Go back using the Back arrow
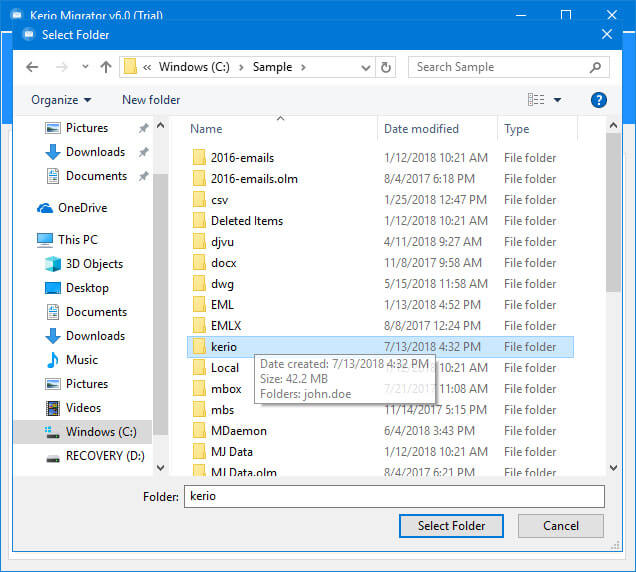The image size is (636, 572). coord(32,67)
